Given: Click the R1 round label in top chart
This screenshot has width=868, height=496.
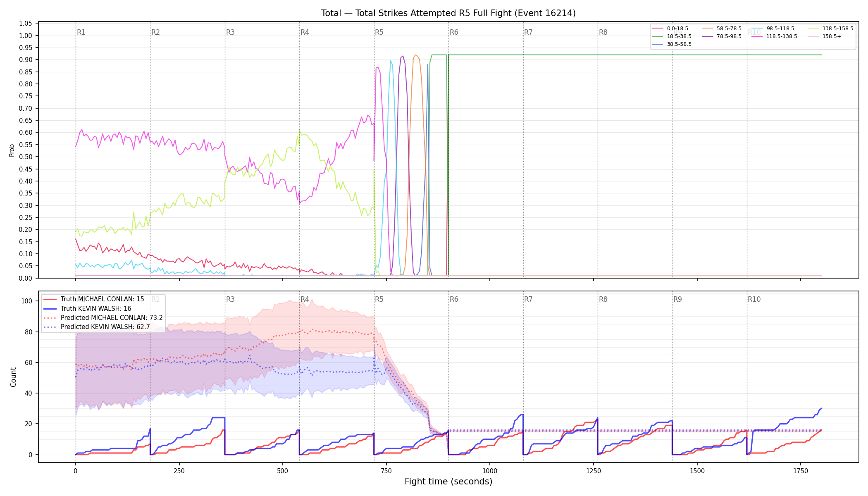Looking at the screenshot, I should click(x=81, y=32).
